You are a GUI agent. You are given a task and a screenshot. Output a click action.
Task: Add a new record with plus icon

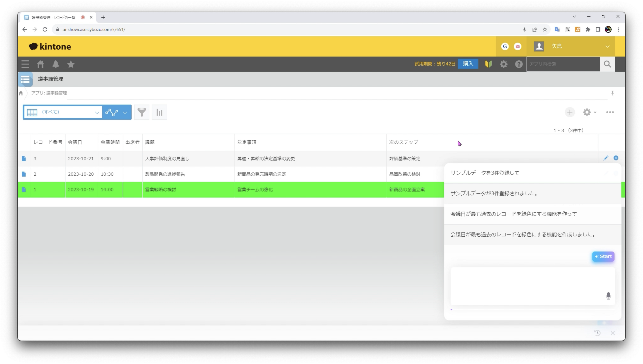(x=570, y=112)
